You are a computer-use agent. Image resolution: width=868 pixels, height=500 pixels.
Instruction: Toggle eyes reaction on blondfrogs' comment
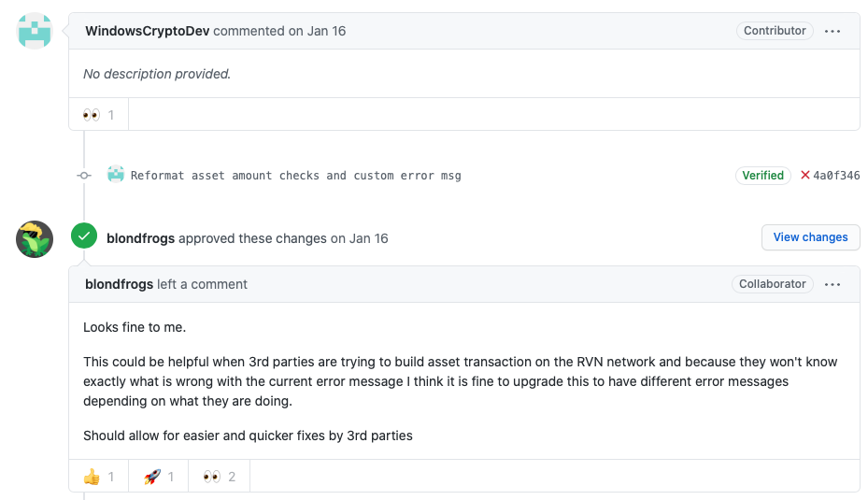tap(219, 477)
